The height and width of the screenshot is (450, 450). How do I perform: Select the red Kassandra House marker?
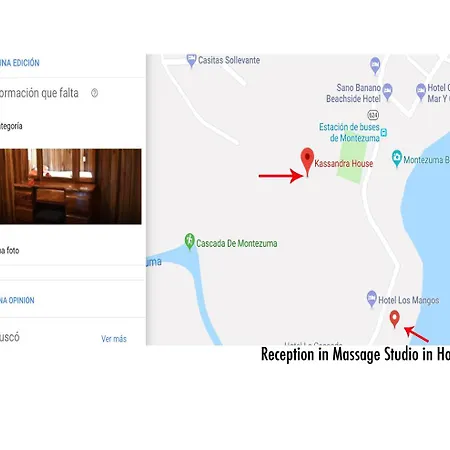[307, 161]
